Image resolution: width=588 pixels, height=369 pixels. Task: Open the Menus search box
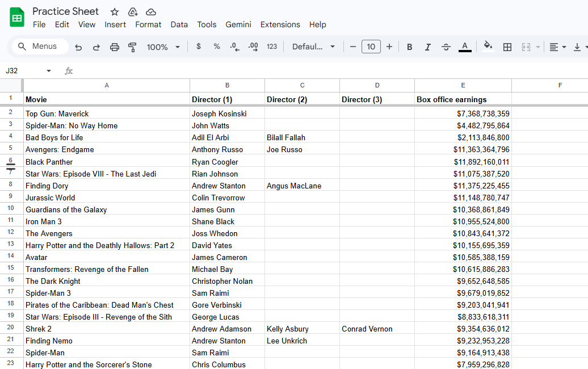[x=39, y=47]
